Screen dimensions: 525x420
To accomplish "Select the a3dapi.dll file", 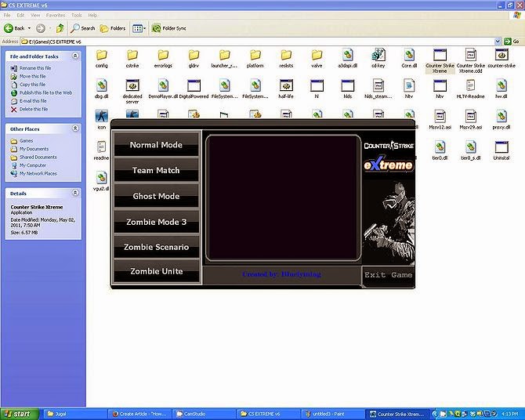I will click(348, 59).
